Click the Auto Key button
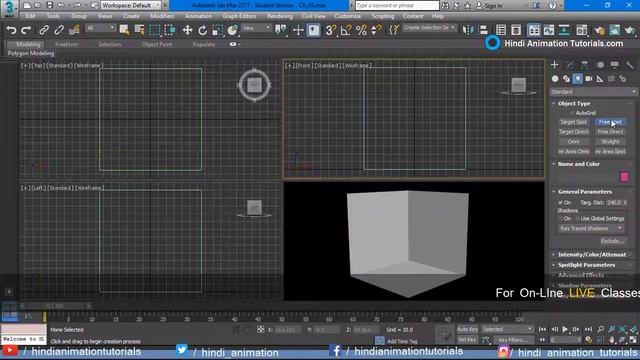 point(467,329)
